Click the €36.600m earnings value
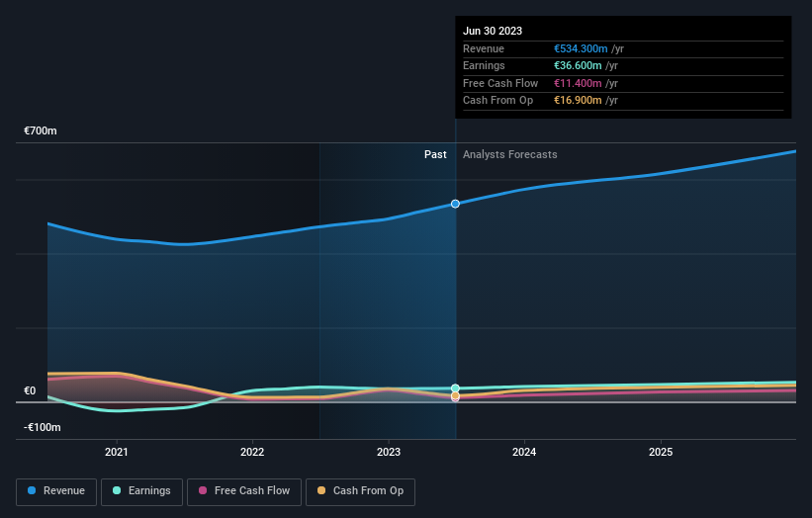812x518 pixels. (578, 65)
